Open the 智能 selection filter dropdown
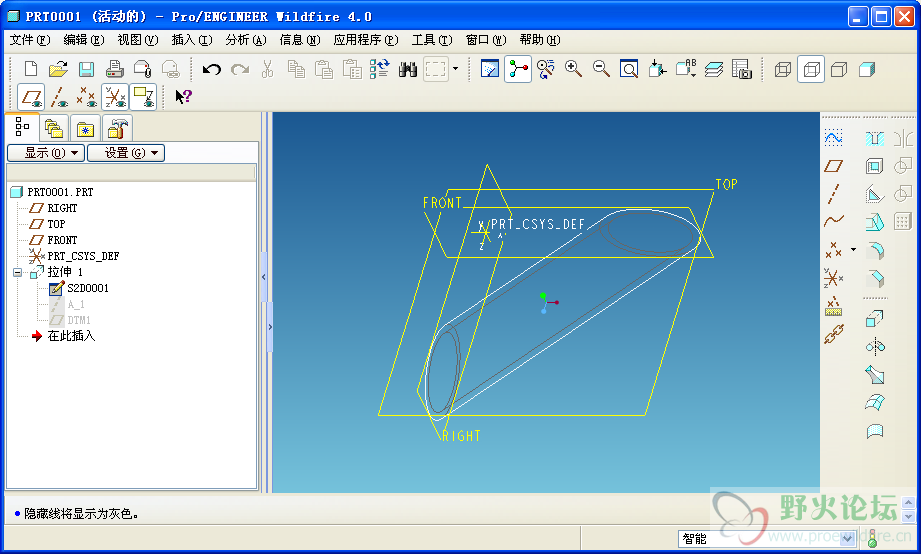The height and width of the screenshot is (554, 921). pyautogui.click(x=848, y=538)
